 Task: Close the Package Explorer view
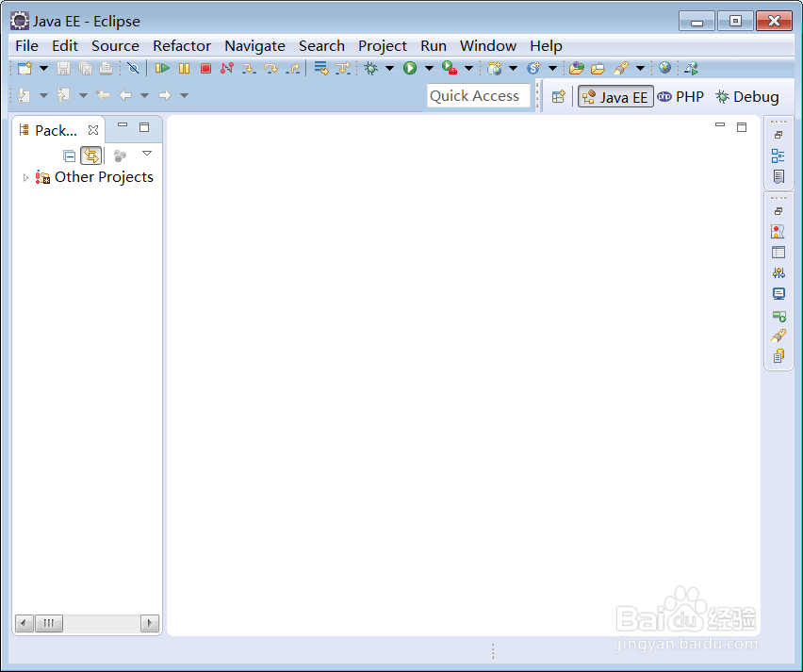pyautogui.click(x=92, y=130)
